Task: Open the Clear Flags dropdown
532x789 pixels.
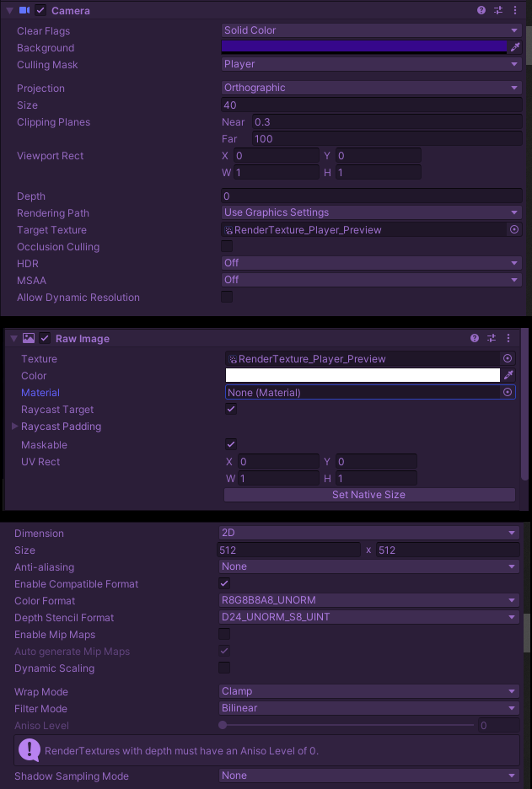Action: click(371, 30)
